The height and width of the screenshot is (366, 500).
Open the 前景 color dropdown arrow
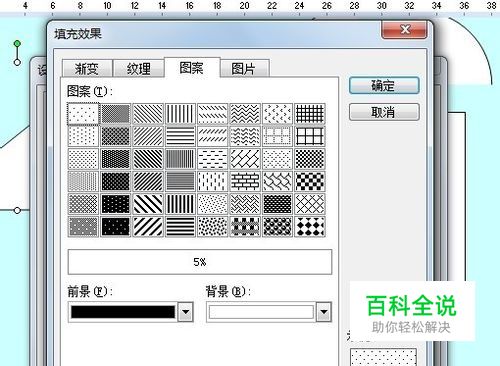point(185,312)
